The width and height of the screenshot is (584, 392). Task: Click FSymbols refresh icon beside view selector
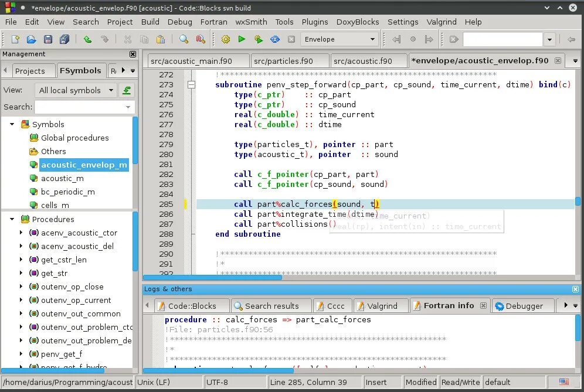[x=127, y=90]
